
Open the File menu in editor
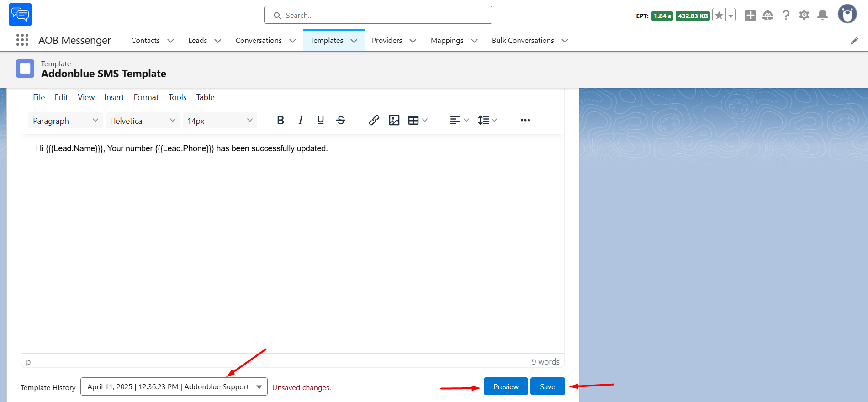pyautogui.click(x=39, y=97)
